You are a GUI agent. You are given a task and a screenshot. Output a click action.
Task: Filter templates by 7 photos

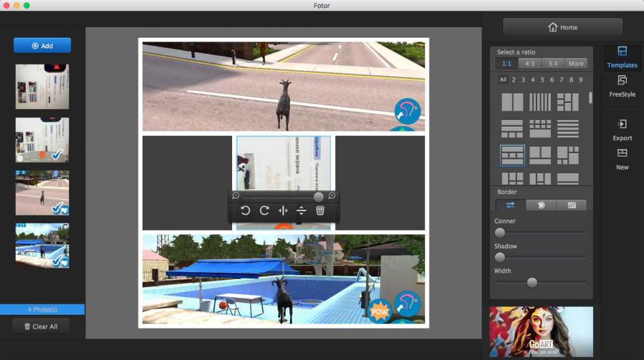pos(562,80)
